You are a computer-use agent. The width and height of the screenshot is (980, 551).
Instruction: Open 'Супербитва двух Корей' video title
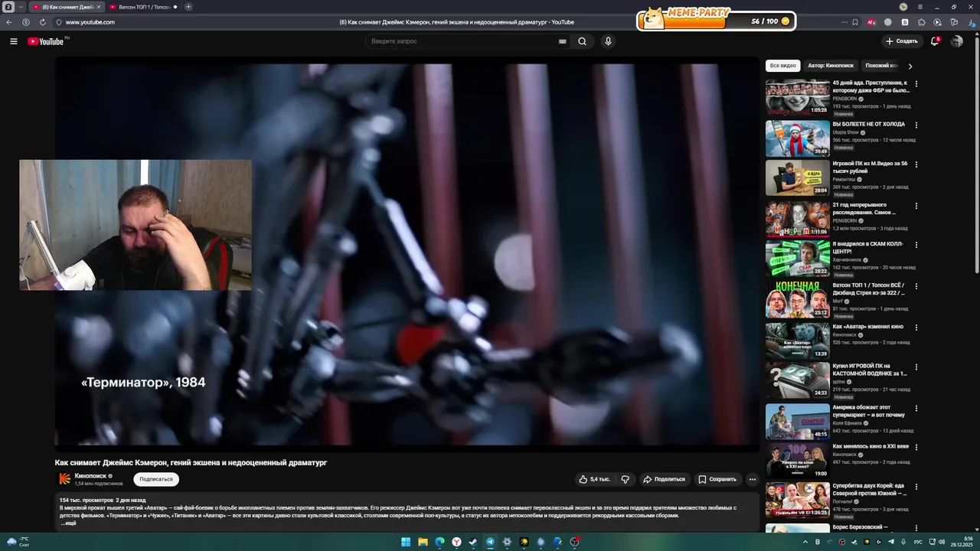[869, 490]
